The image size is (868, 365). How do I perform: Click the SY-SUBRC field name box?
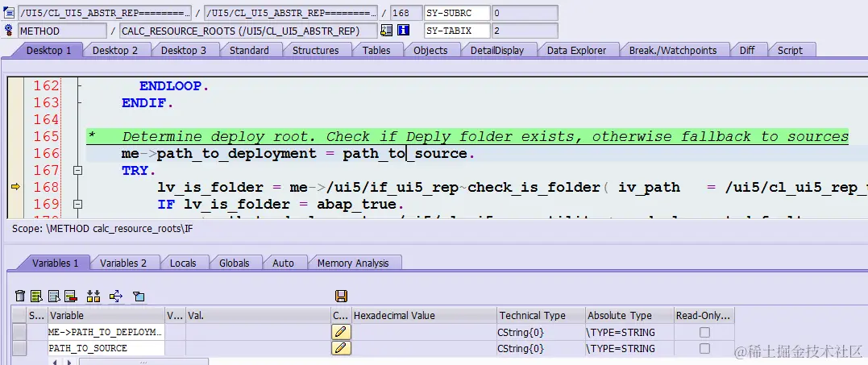tap(457, 13)
